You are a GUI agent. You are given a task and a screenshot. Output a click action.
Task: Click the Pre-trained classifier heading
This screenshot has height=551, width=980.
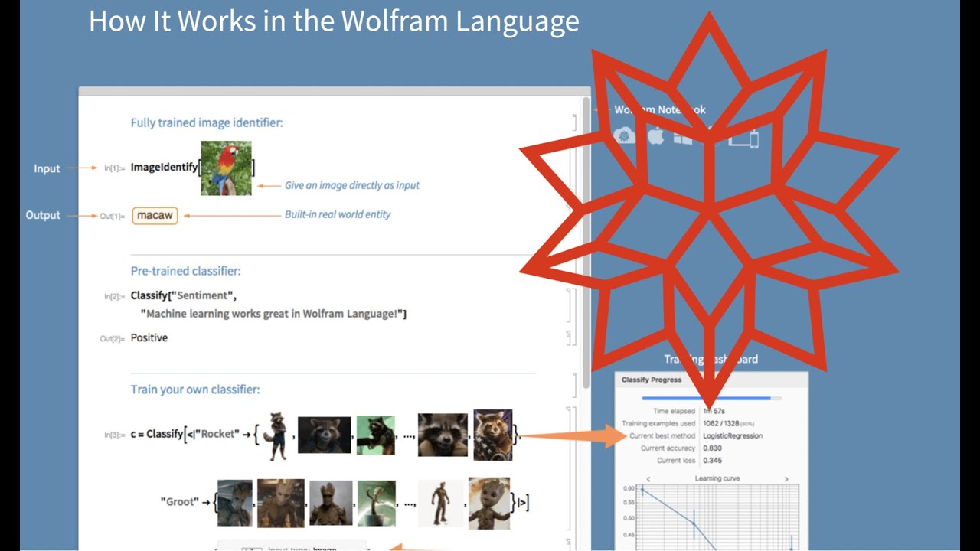185,271
